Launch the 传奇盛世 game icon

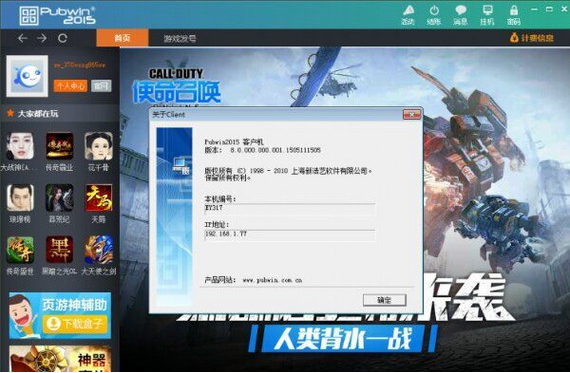click(x=20, y=250)
